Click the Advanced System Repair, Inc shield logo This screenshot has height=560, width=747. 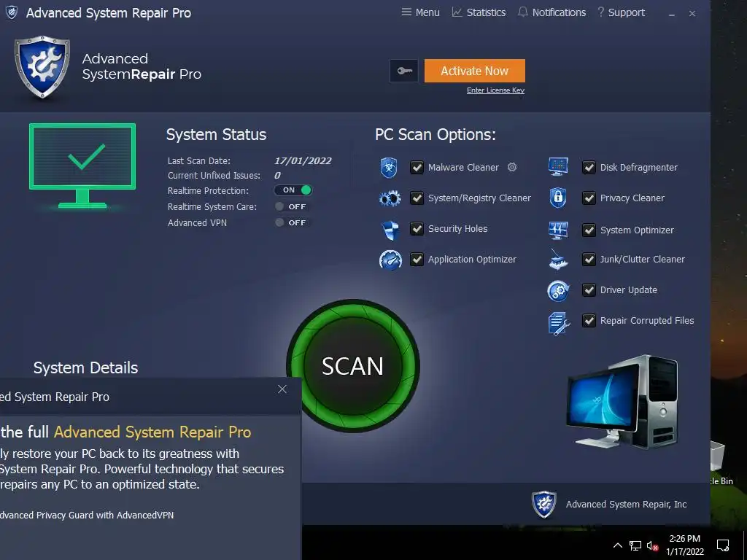tap(544, 505)
